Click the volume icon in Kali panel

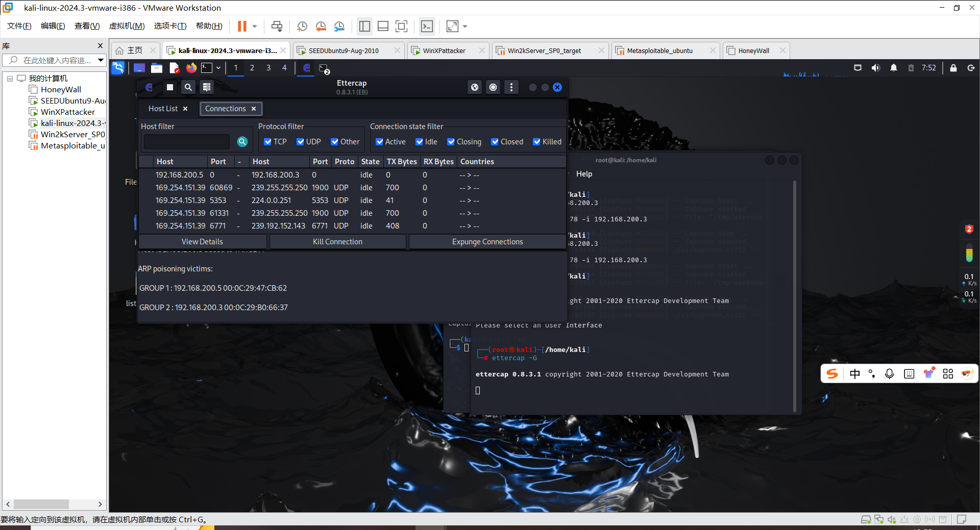[x=876, y=68]
